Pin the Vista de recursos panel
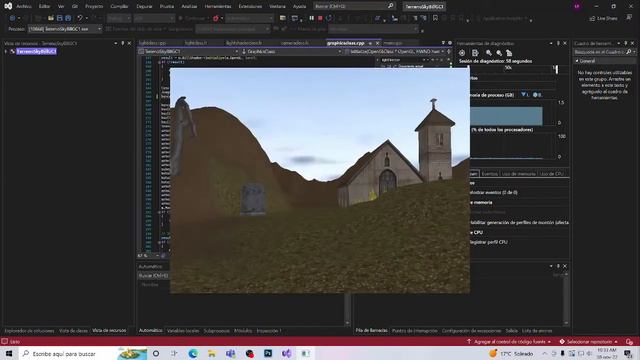 tap(122, 43)
